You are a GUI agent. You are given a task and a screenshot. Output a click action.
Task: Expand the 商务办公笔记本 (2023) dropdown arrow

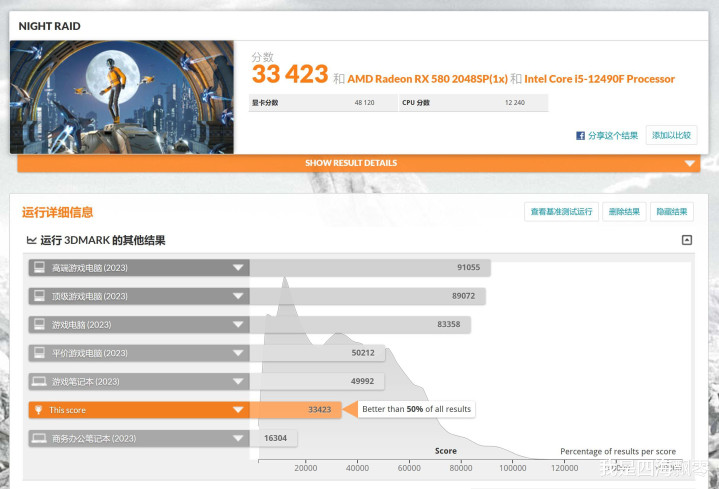(x=238, y=438)
